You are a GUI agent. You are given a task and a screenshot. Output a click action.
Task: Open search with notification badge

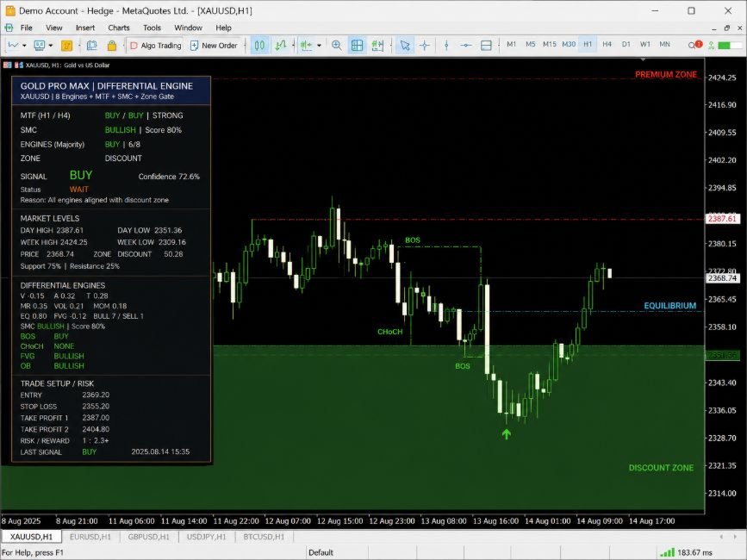click(x=694, y=46)
